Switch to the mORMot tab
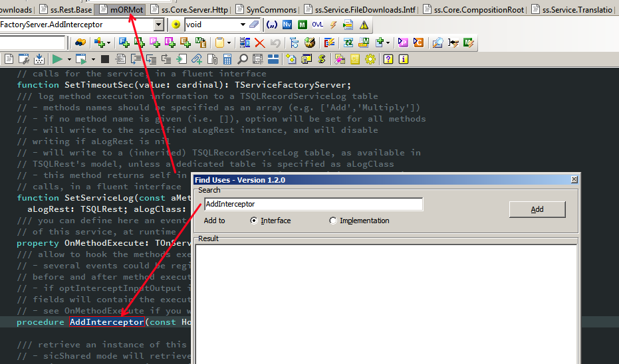This screenshot has height=364, width=619. click(121, 9)
